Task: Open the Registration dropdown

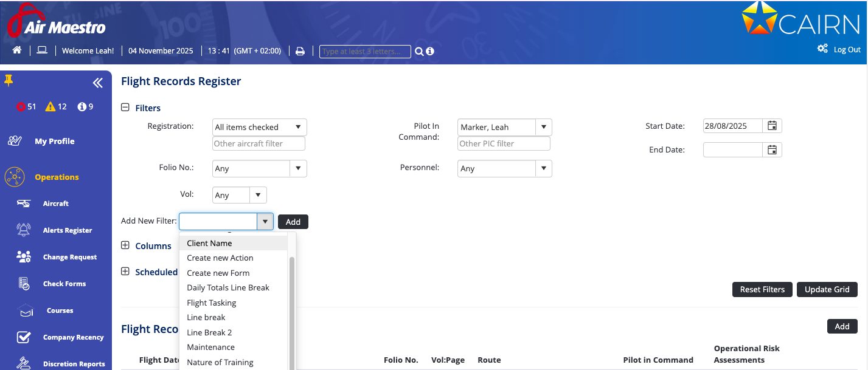Action: click(297, 127)
